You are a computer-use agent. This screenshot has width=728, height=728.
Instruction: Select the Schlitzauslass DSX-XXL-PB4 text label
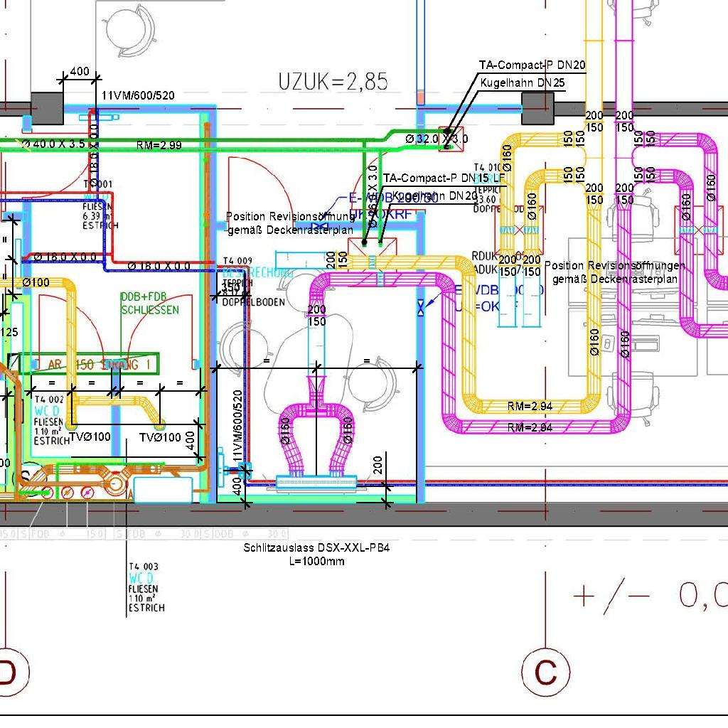click(316, 548)
